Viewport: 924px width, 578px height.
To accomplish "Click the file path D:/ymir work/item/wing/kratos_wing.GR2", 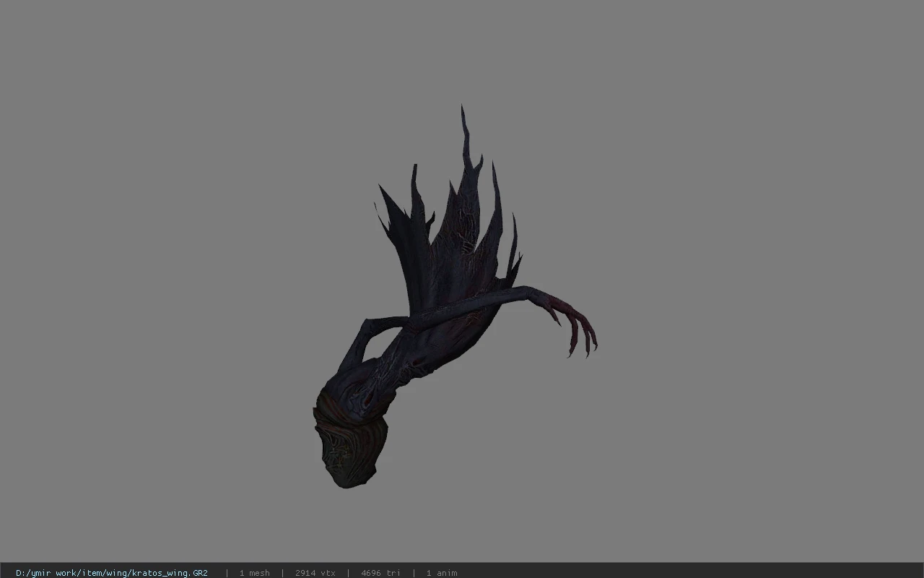I will coord(112,573).
